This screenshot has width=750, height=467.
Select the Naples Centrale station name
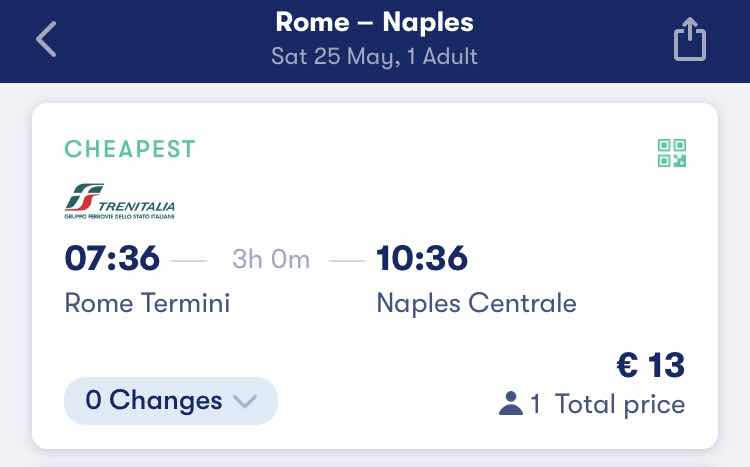coord(476,303)
